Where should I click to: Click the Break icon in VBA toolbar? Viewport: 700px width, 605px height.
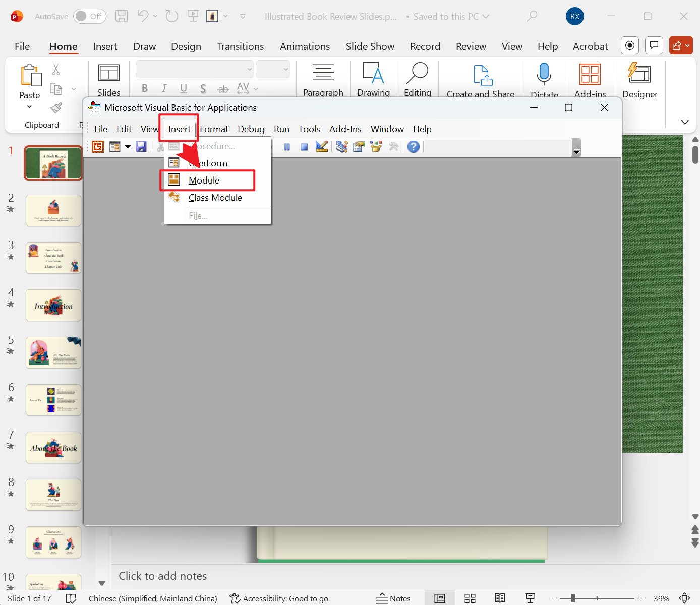tap(287, 147)
